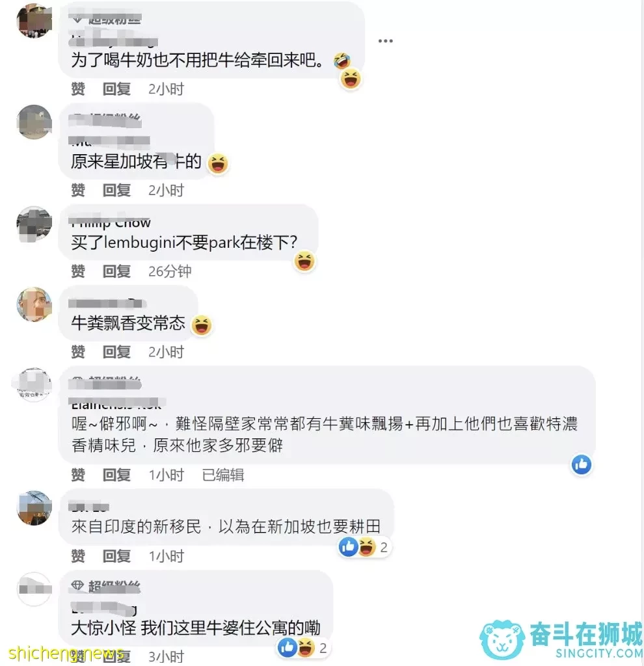The height and width of the screenshot is (666, 644).
Task: Click the diamond super-fan badge on the last comment
Action: click(x=77, y=586)
